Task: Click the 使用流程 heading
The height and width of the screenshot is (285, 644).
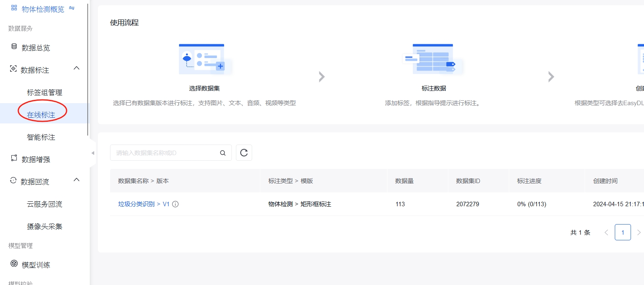Action: click(124, 23)
